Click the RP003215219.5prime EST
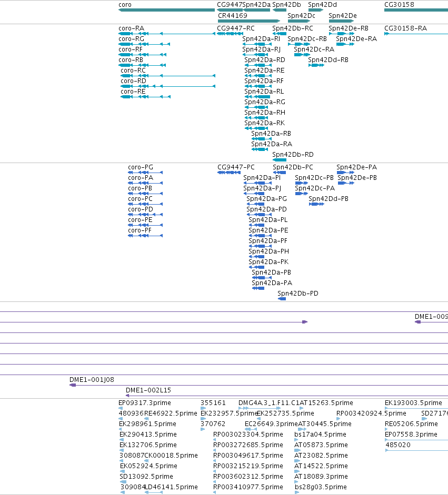 [215, 472]
